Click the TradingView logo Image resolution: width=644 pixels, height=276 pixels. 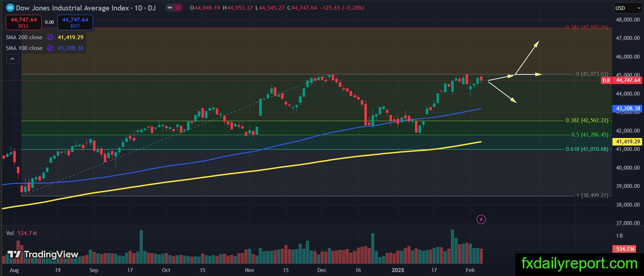[43, 255]
